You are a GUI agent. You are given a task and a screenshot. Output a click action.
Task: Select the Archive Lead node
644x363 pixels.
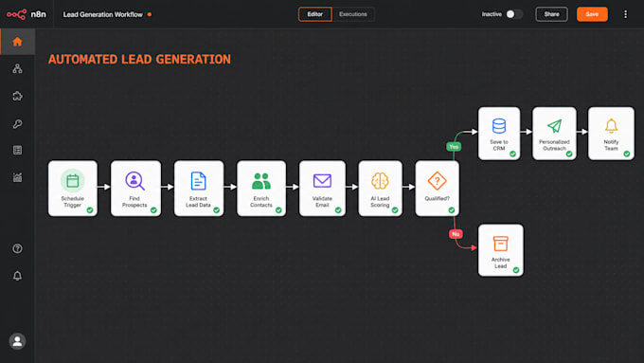click(501, 250)
